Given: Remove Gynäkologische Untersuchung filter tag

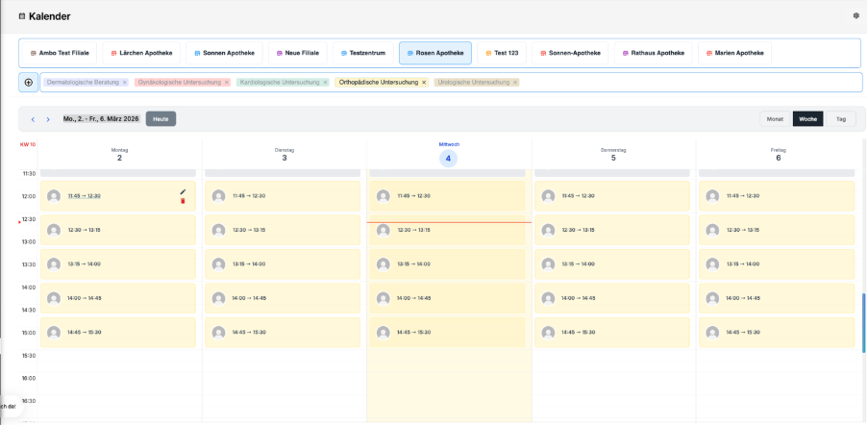Looking at the screenshot, I should tap(227, 83).
